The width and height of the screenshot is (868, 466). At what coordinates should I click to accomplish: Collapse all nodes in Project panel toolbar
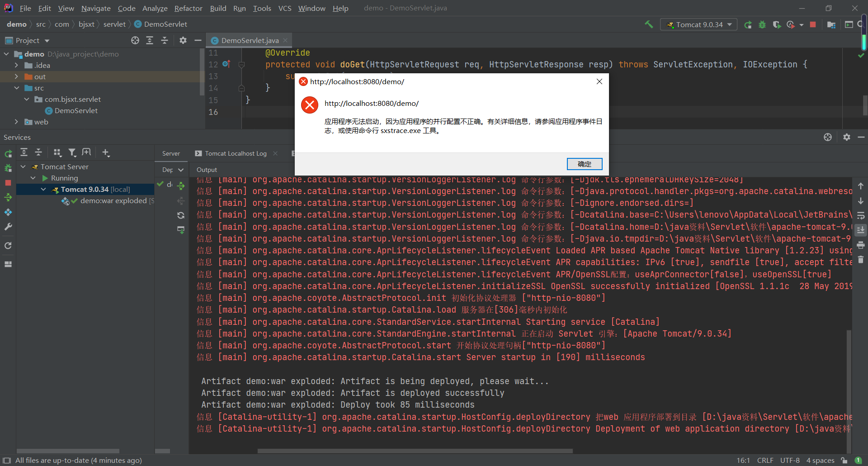coord(165,40)
